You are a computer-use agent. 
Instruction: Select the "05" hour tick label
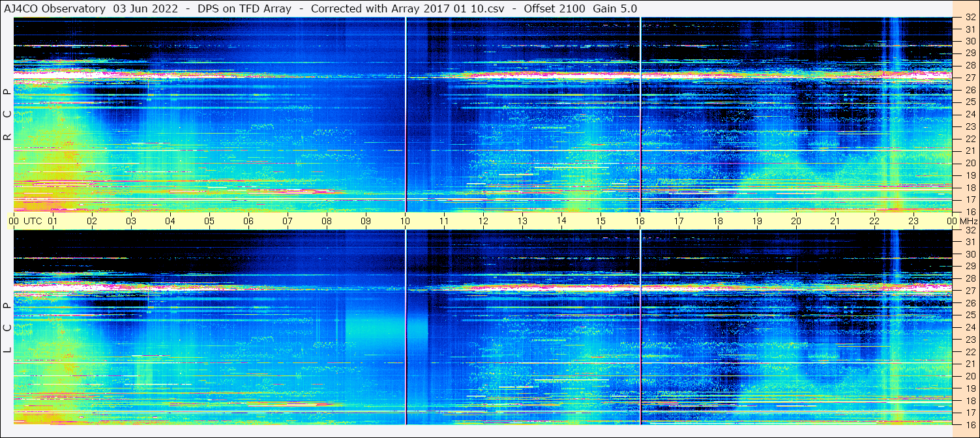tap(209, 221)
